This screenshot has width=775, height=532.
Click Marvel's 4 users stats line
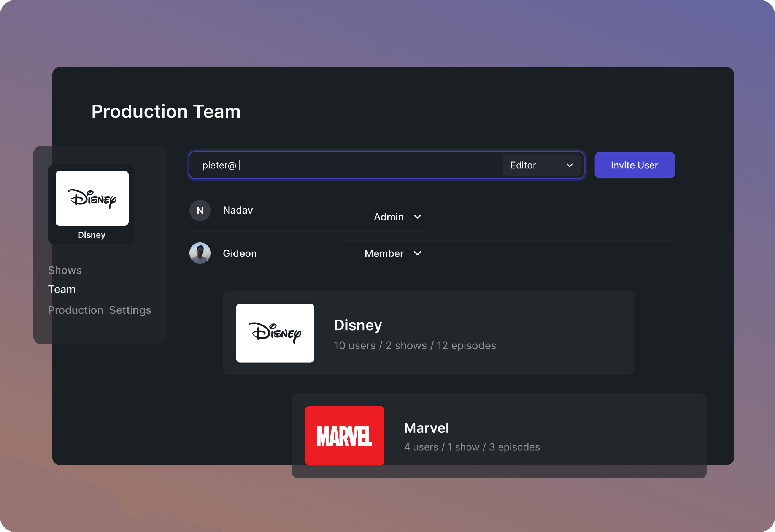click(x=472, y=447)
